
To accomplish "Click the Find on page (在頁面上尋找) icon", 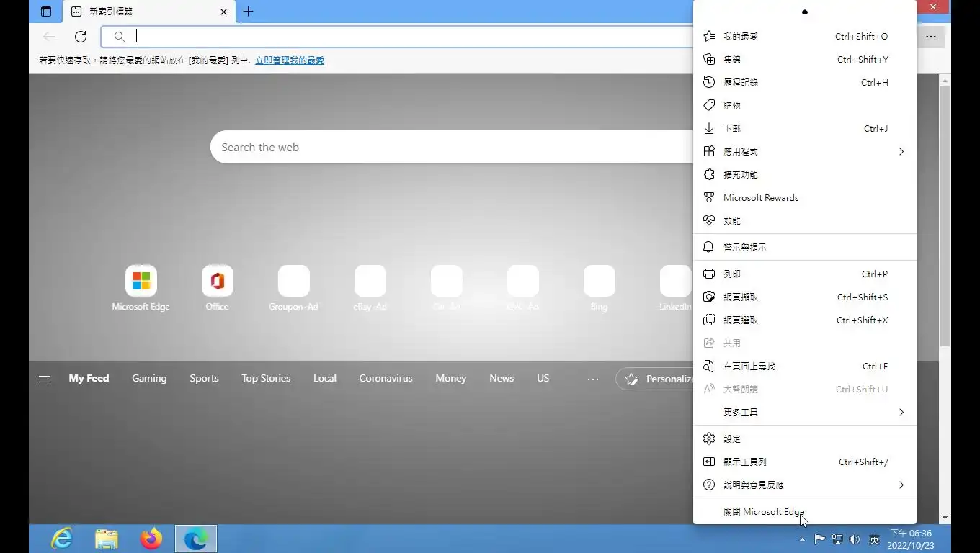I will (709, 366).
